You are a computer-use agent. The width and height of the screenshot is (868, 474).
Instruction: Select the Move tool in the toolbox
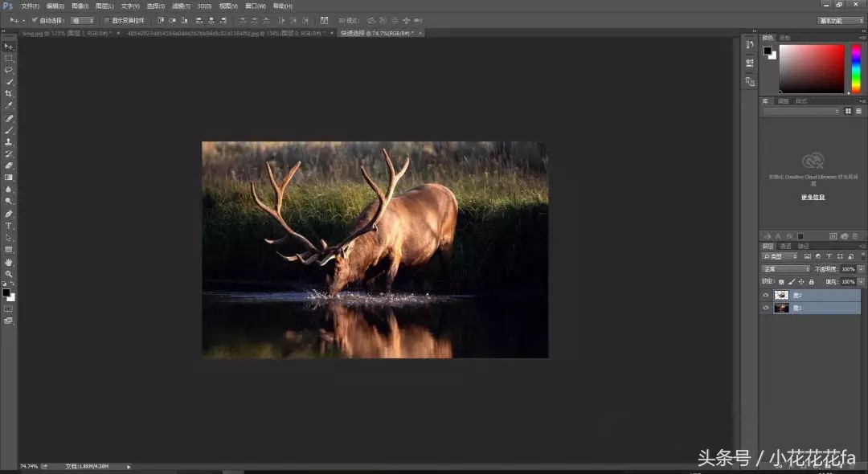(9, 46)
